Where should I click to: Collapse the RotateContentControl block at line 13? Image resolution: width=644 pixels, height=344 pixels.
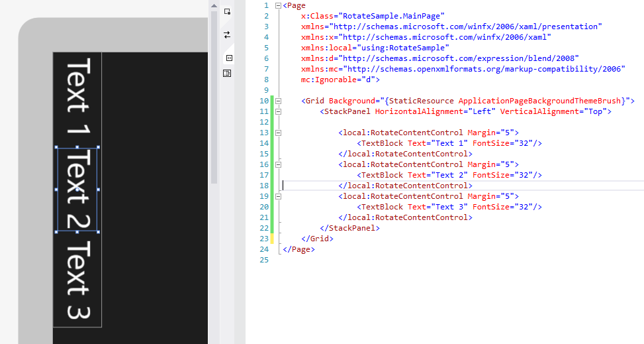(x=278, y=133)
